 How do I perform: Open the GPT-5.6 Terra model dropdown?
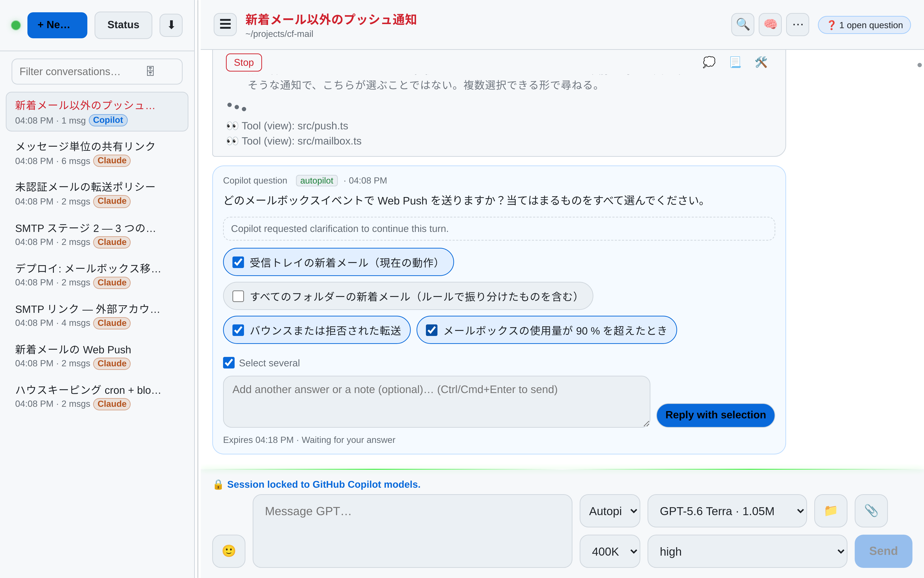727,511
